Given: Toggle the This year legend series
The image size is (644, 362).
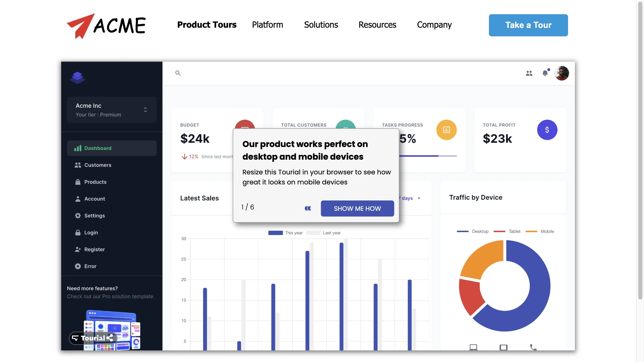Looking at the screenshot, I should [x=285, y=233].
